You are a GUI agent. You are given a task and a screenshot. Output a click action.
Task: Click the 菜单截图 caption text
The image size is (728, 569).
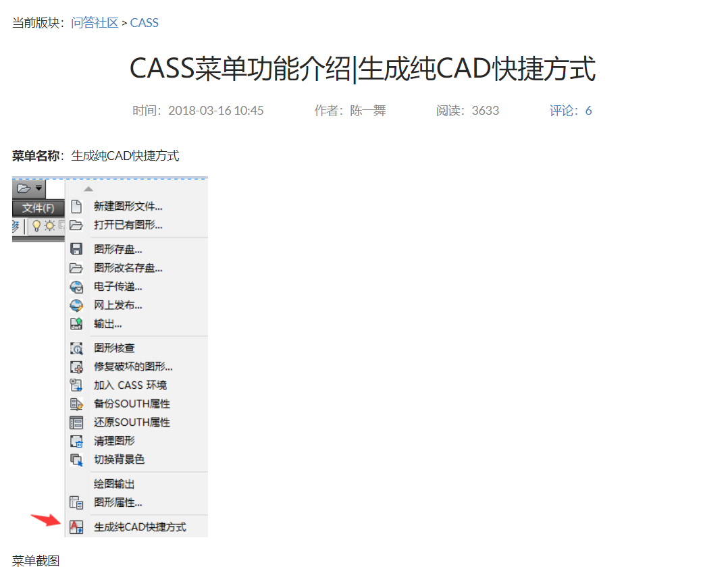pyautogui.click(x=36, y=561)
